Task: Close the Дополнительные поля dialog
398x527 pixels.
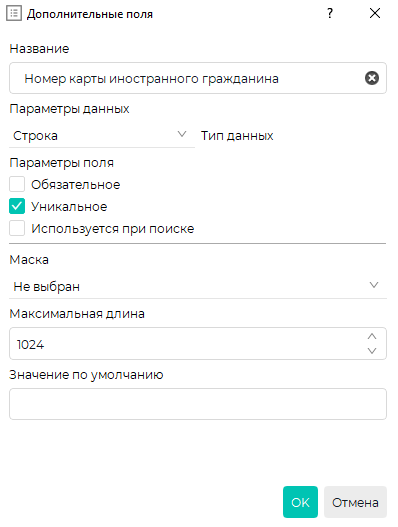Action: (375, 13)
